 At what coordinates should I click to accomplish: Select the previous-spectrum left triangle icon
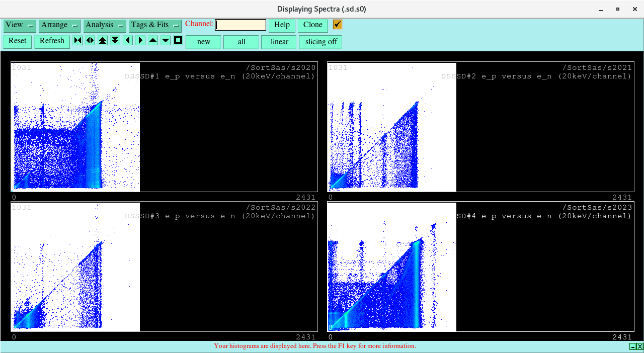click(x=127, y=40)
